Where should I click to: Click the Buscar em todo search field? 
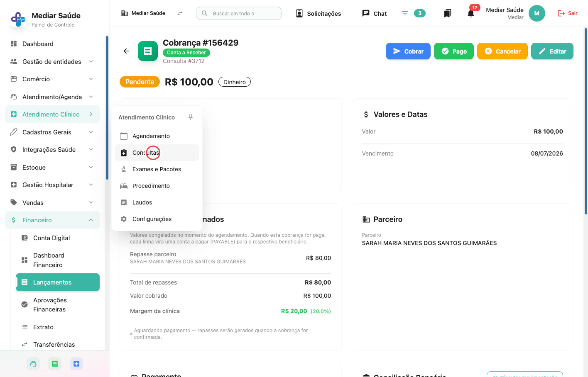coord(239,13)
